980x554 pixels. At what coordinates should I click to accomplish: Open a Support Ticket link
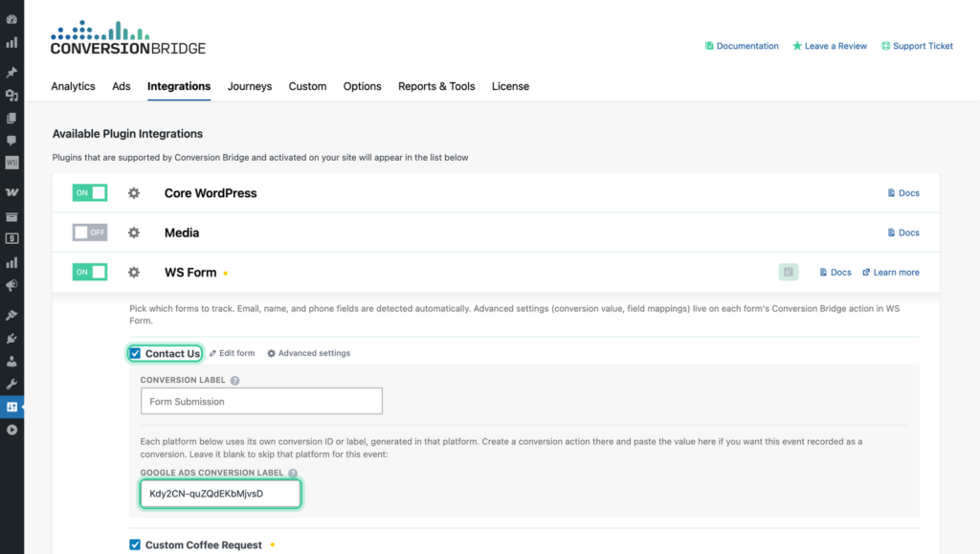917,46
